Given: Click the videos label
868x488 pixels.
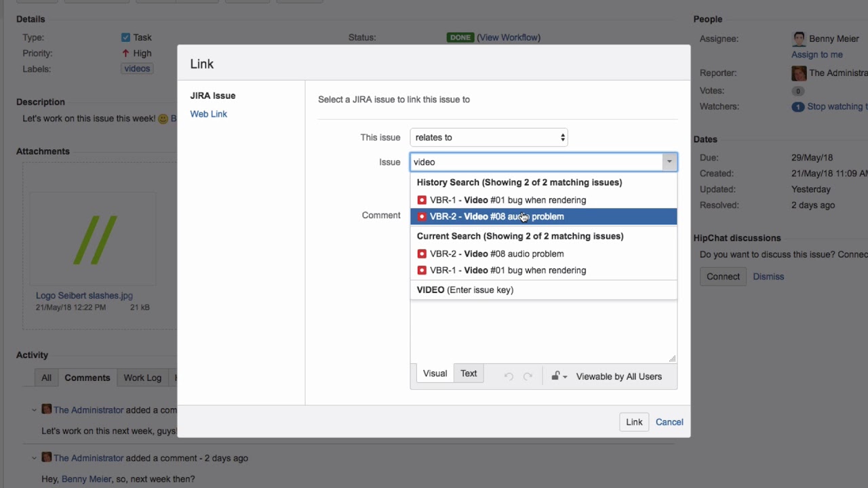Looking at the screenshot, I should click(x=137, y=68).
